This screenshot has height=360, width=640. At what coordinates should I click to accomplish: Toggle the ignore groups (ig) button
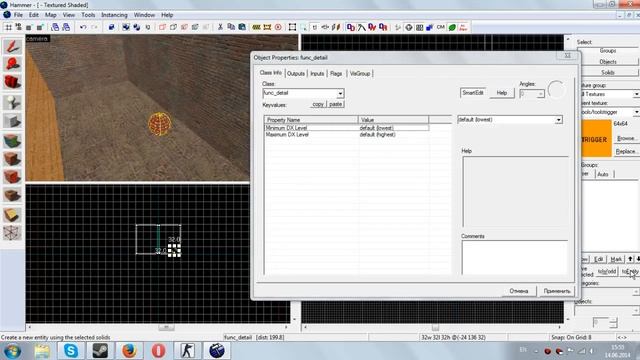pos(148,27)
